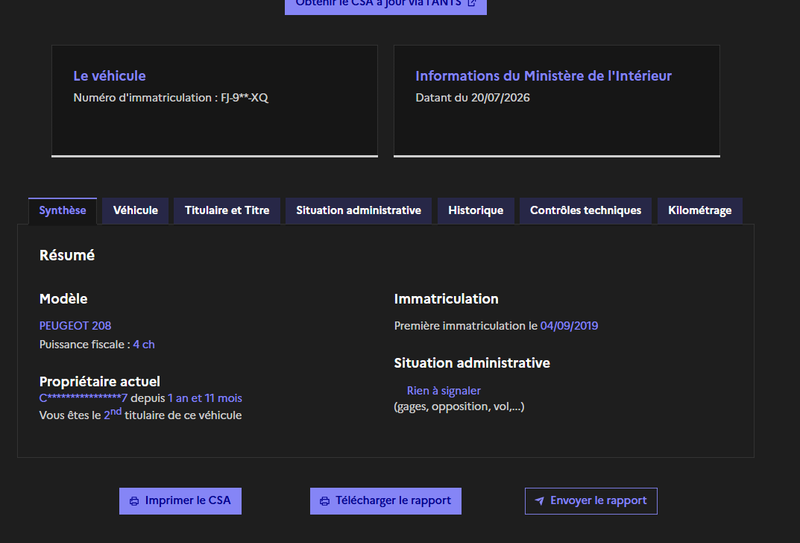Click the Propriétaire actuel heading
The width and height of the screenshot is (800, 543).
[99, 382]
